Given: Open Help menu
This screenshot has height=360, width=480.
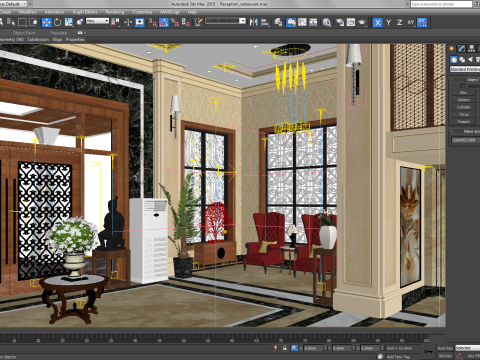Looking at the screenshot, I should point(192,12).
